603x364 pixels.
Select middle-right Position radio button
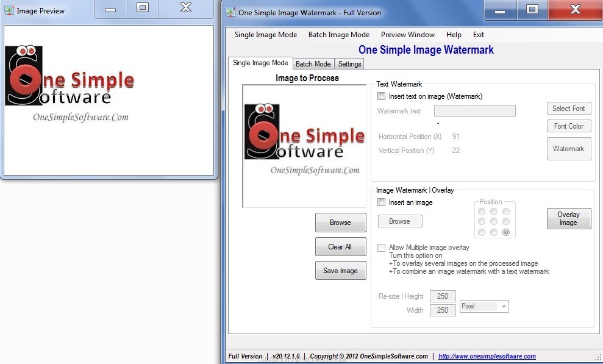506,221
